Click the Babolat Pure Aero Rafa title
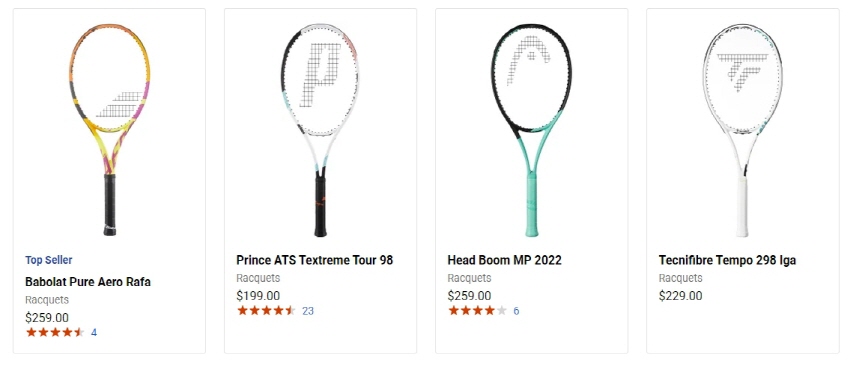850x375 pixels. [88, 282]
